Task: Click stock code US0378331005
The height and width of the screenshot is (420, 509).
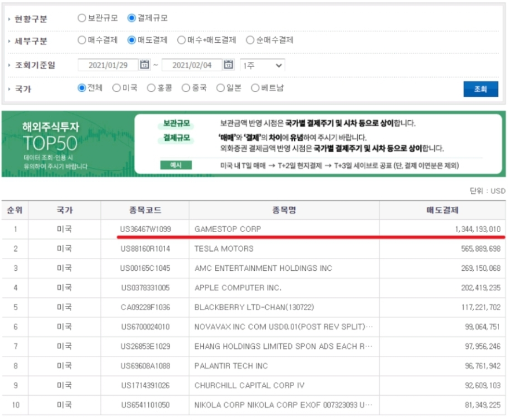Action: [x=145, y=288]
